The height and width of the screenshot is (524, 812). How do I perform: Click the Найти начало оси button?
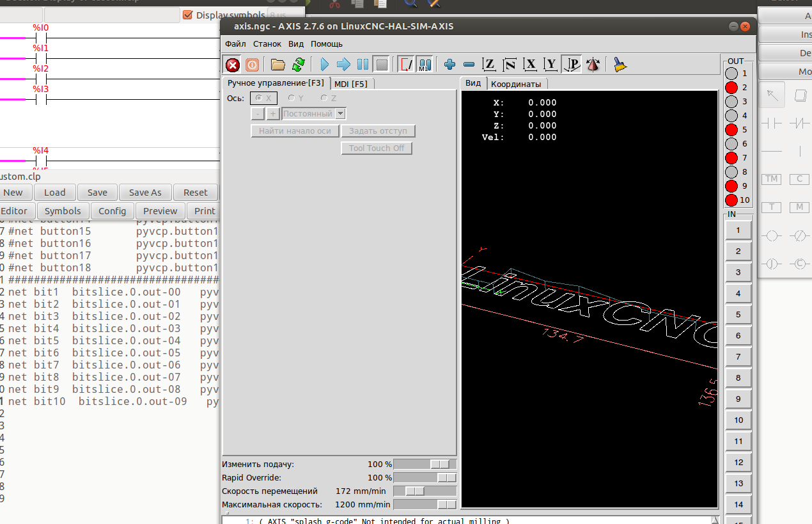[295, 131]
